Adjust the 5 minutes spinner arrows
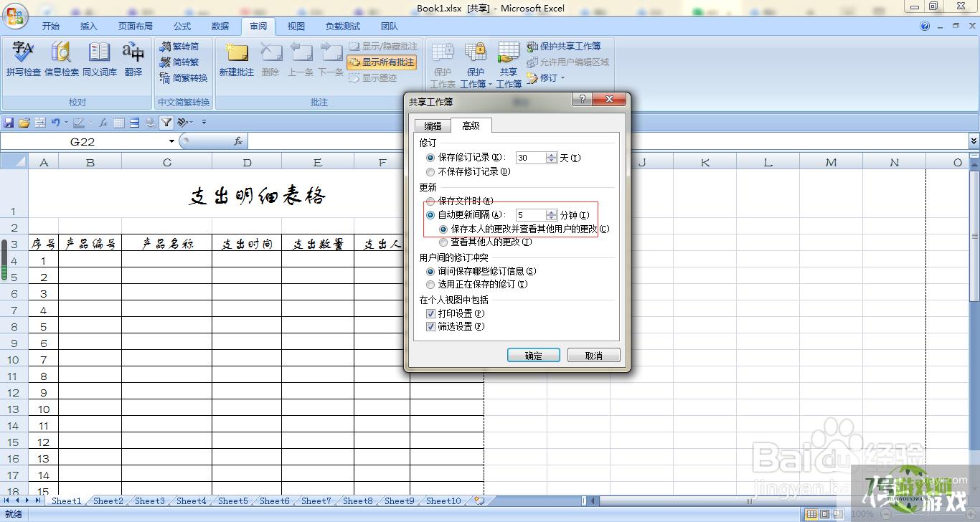The width and height of the screenshot is (980, 522). coord(551,215)
